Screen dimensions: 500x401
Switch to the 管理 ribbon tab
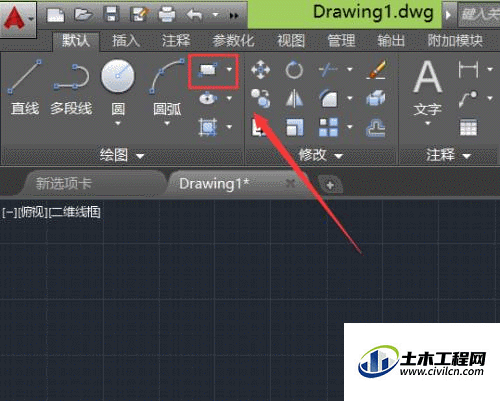coord(341,41)
